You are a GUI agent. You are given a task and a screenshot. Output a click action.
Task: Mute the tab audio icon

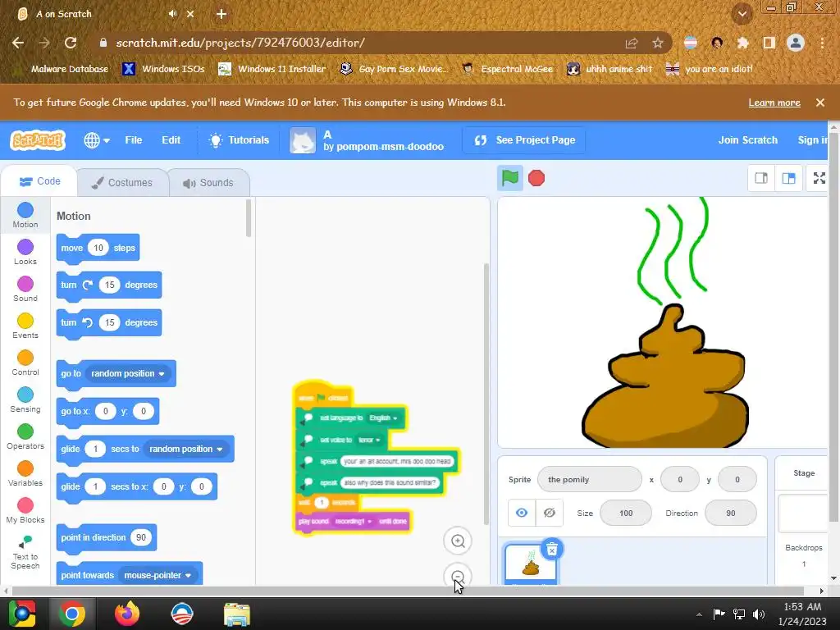[172, 14]
